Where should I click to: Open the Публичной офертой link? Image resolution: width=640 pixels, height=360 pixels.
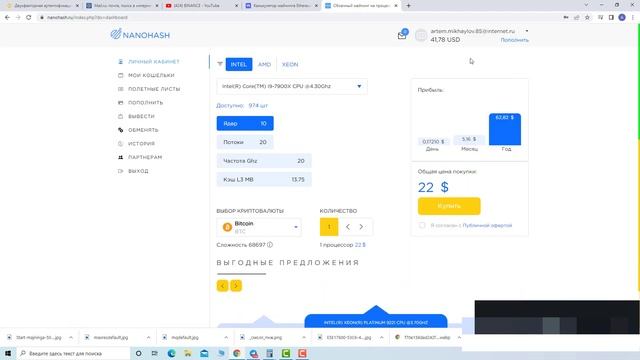(x=487, y=225)
